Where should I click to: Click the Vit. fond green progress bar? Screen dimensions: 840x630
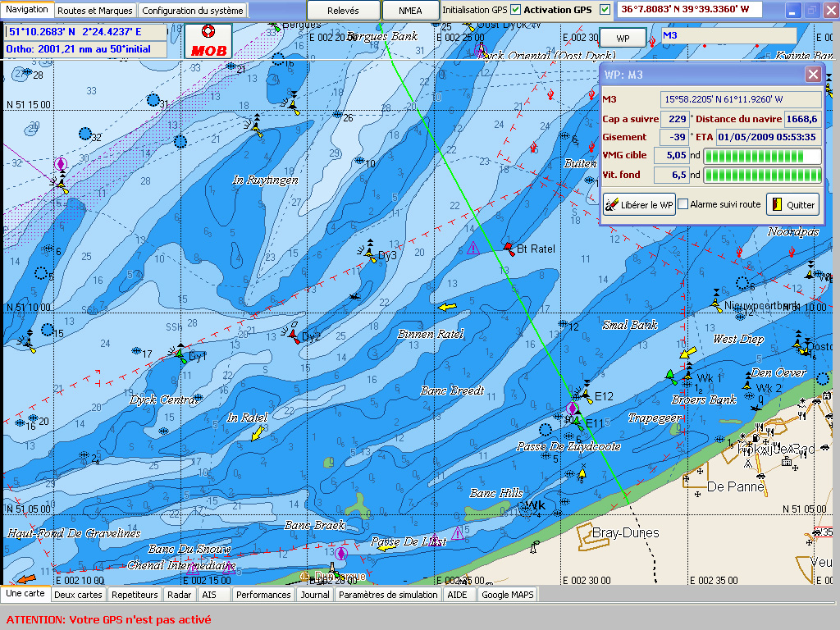click(x=762, y=176)
